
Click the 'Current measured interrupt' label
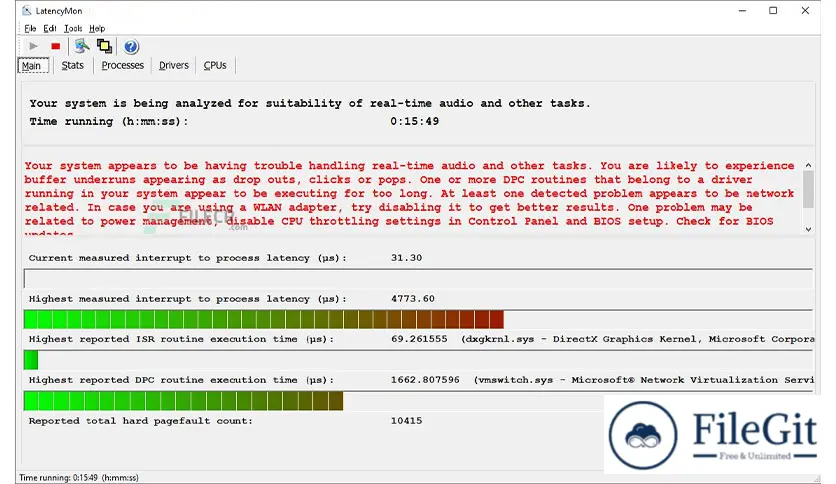[x=188, y=259]
